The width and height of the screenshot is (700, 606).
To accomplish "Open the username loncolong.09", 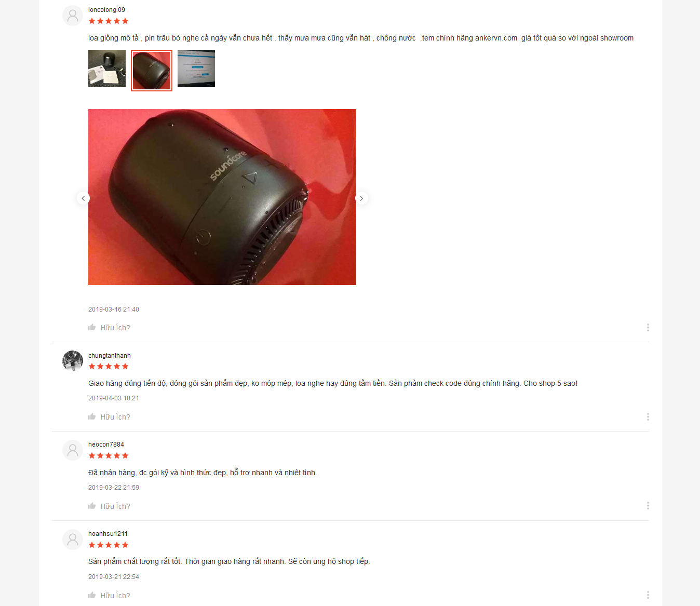I will click(106, 10).
